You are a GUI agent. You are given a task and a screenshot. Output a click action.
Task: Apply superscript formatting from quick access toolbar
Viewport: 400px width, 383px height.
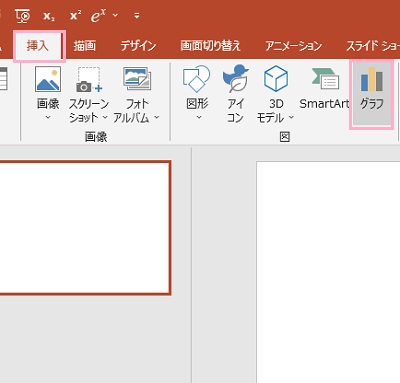75,16
